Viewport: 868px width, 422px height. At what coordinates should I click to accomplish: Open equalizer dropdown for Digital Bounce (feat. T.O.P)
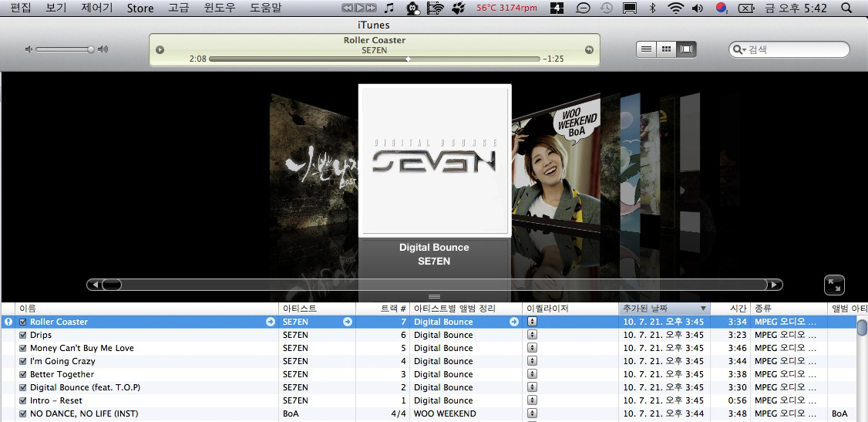(532, 387)
